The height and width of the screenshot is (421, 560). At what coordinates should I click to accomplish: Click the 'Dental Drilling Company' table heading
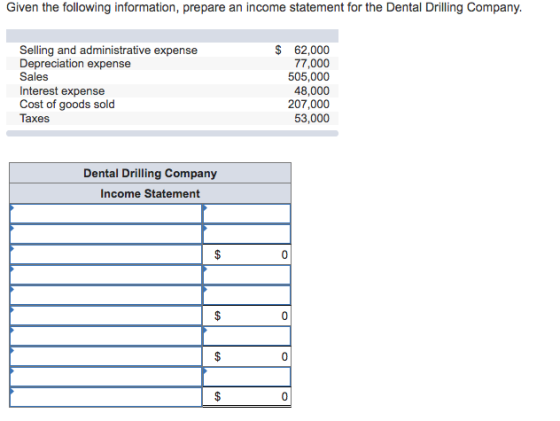point(150,173)
